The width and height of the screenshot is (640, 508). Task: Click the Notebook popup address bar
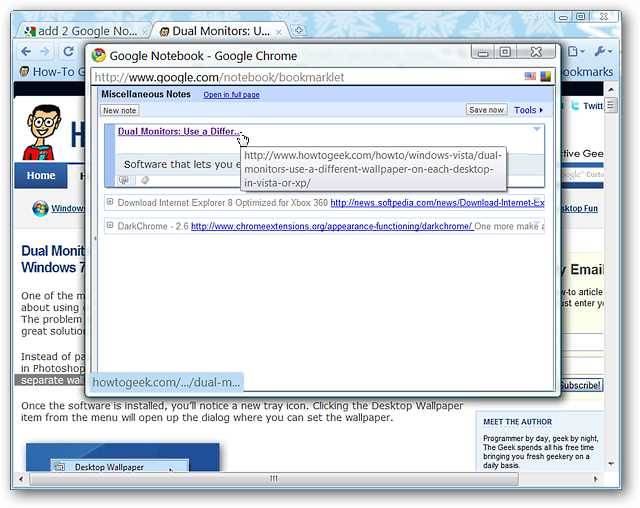[306, 77]
